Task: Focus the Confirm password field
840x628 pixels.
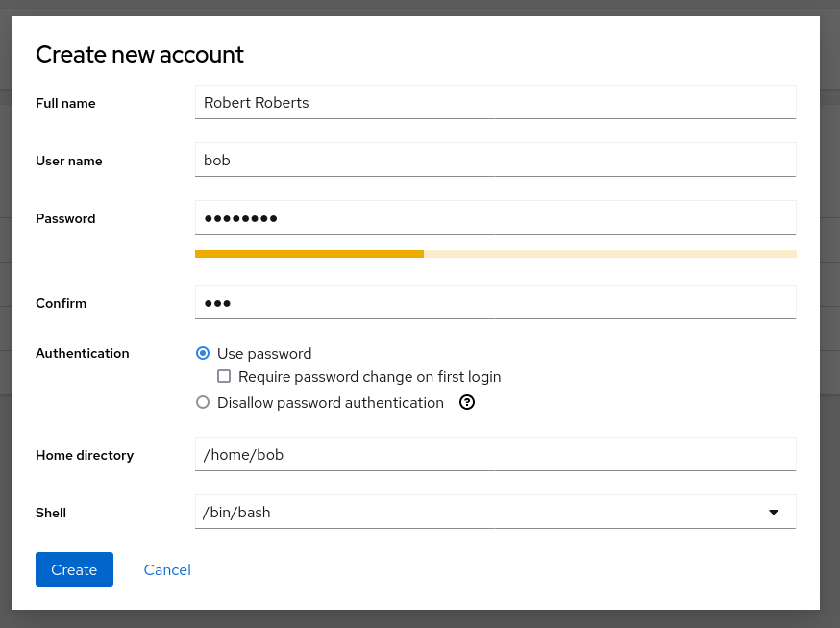Action: point(495,302)
